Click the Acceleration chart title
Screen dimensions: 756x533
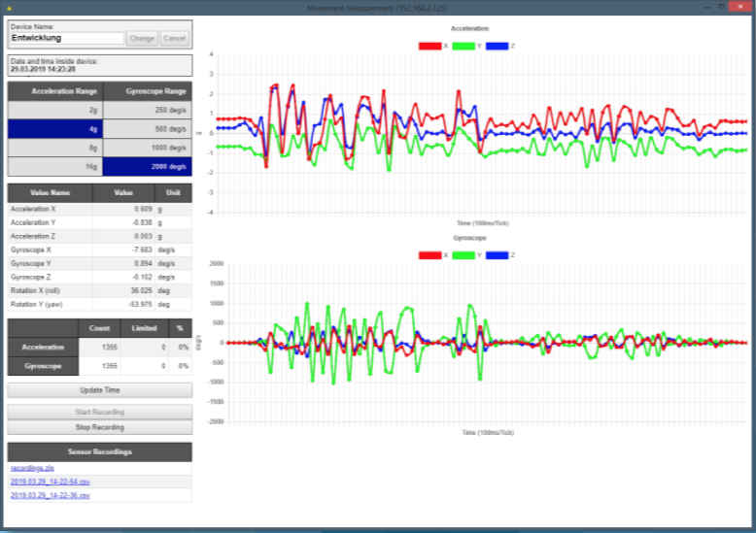[469, 28]
